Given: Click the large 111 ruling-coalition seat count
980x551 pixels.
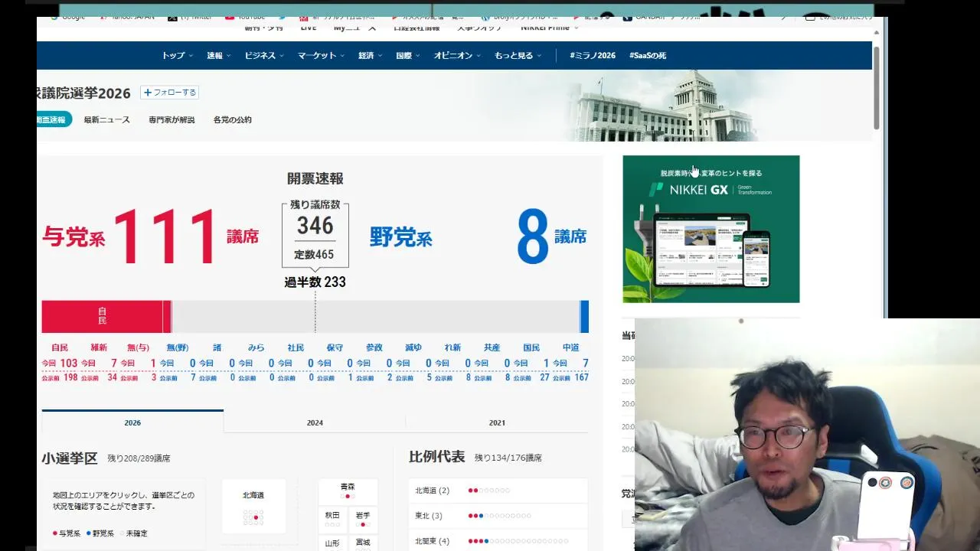Looking at the screenshot, I should click(166, 236).
